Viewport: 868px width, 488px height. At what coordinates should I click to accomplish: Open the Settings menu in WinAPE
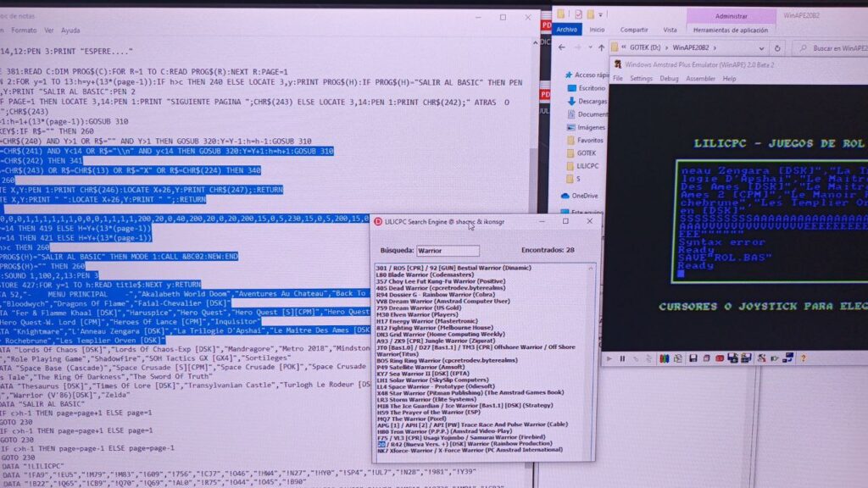641,79
